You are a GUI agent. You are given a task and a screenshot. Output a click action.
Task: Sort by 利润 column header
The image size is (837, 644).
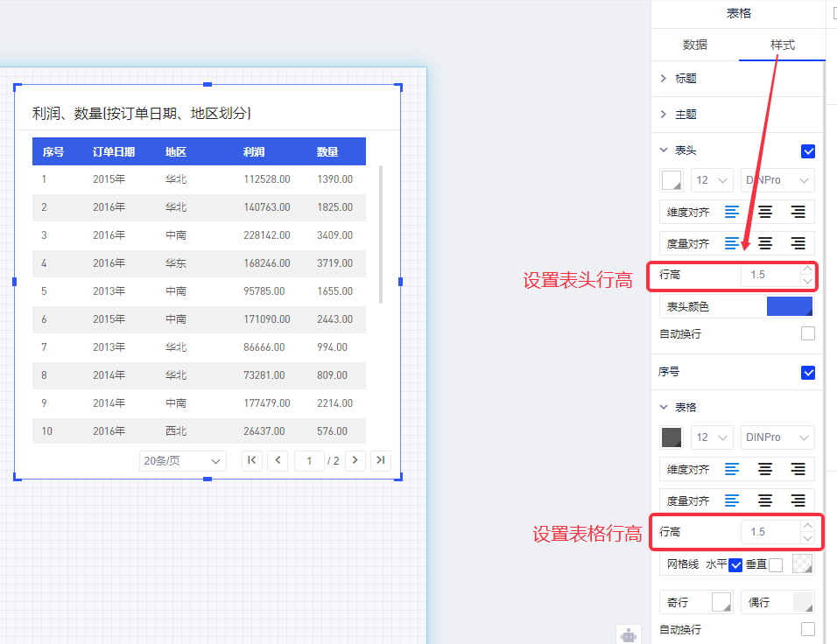pyautogui.click(x=254, y=151)
